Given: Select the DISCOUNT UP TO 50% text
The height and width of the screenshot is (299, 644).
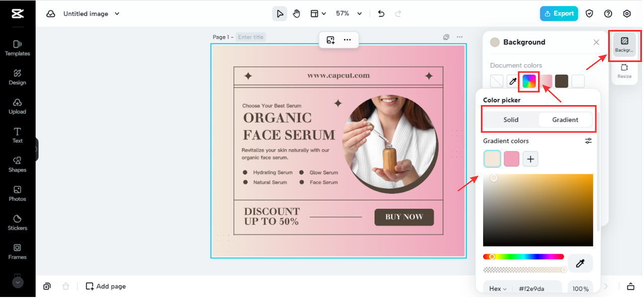Looking at the screenshot, I should tap(272, 216).
